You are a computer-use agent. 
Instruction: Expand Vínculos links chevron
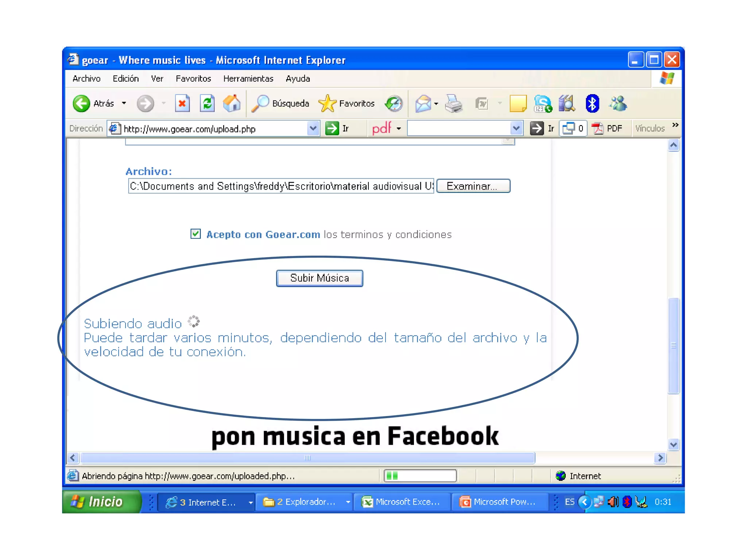(x=676, y=125)
